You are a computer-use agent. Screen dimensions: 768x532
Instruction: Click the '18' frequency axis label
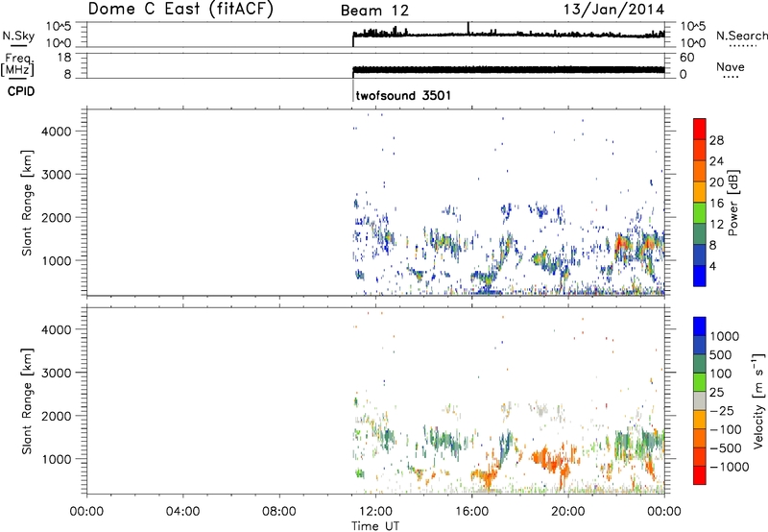pyautogui.click(x=64, y=58)
